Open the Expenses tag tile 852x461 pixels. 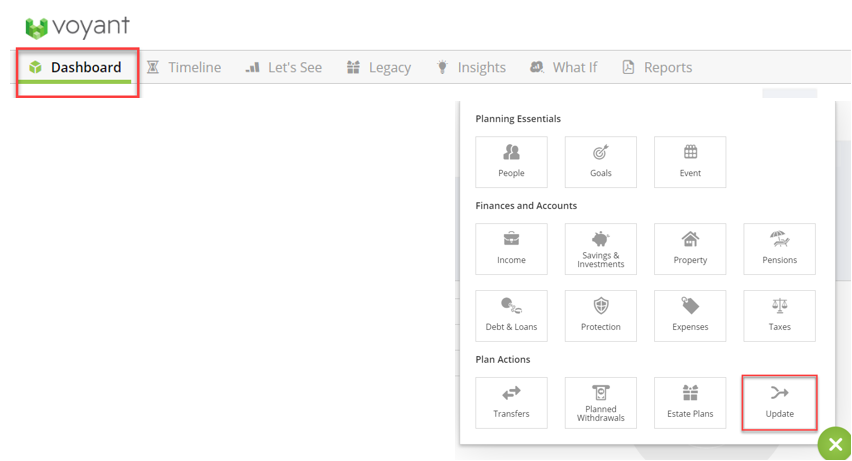click(x=690, y=316)
